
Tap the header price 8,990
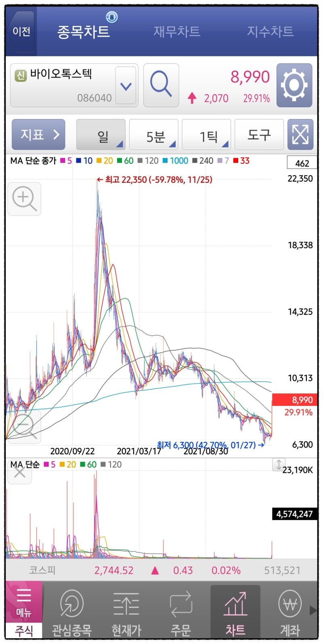[250, 77]
